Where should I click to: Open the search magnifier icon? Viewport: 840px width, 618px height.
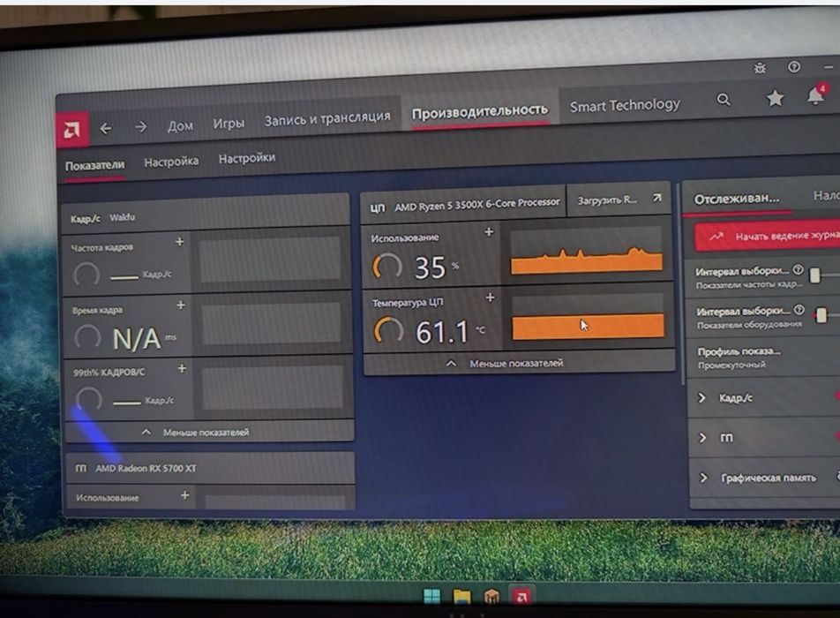(x=724, y=100)
